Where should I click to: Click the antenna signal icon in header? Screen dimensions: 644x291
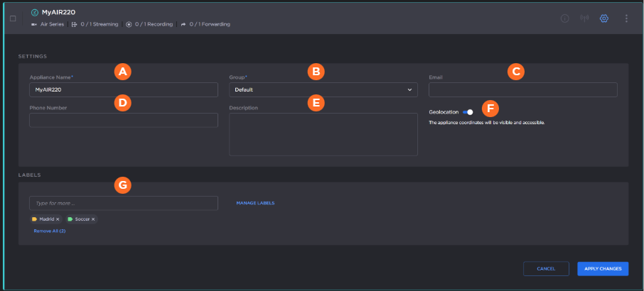pyautogui.click(x=585, y=18)
